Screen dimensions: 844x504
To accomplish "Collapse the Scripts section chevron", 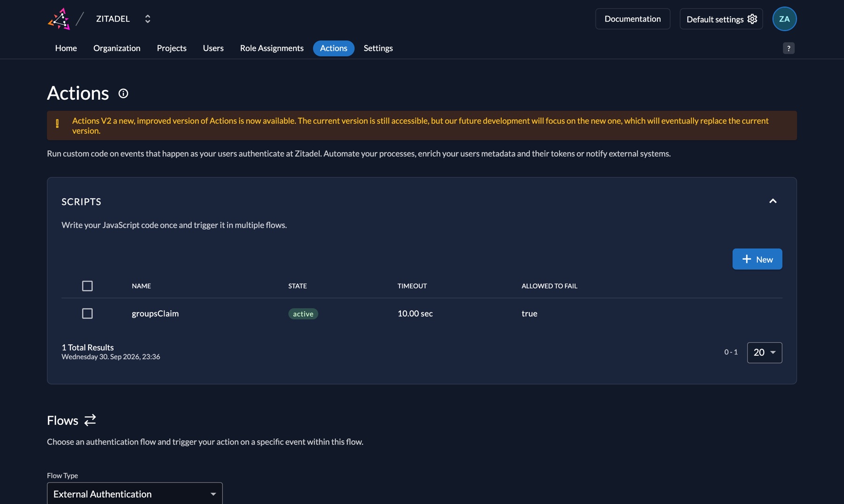I will click(x=773, y=201).
